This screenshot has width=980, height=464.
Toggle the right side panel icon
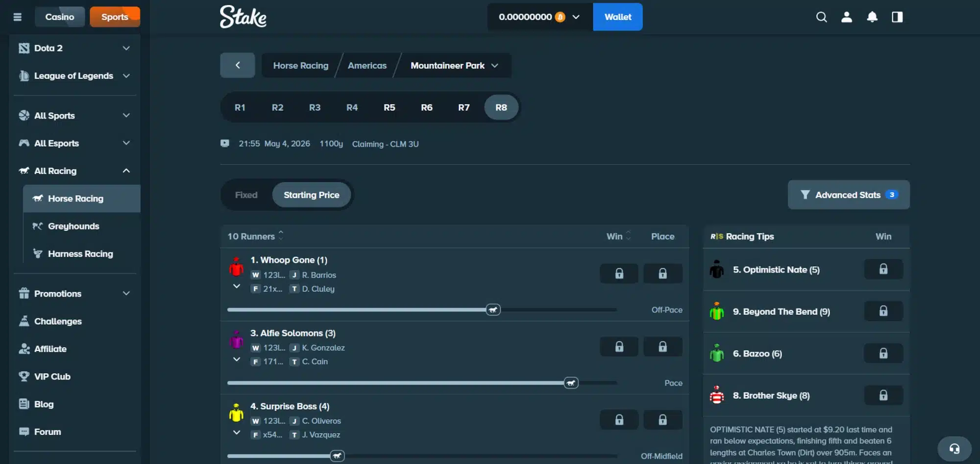(897, 17)
